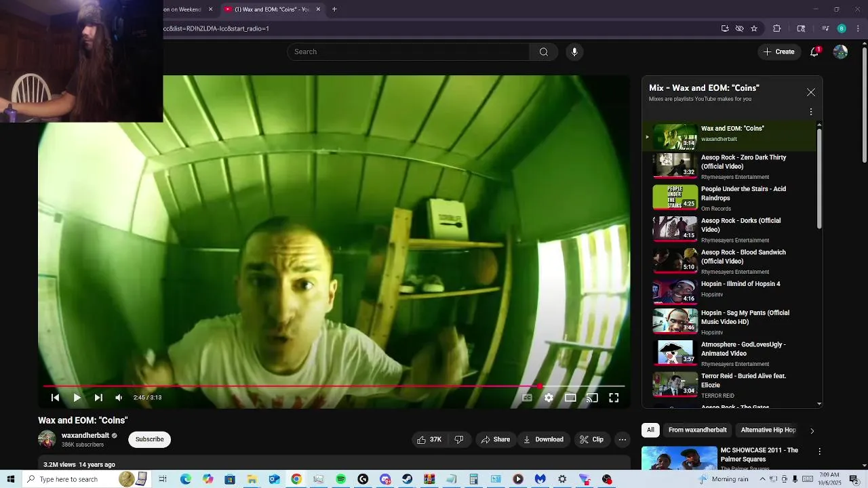Open more actions ellipsis beside Clip

623,440
